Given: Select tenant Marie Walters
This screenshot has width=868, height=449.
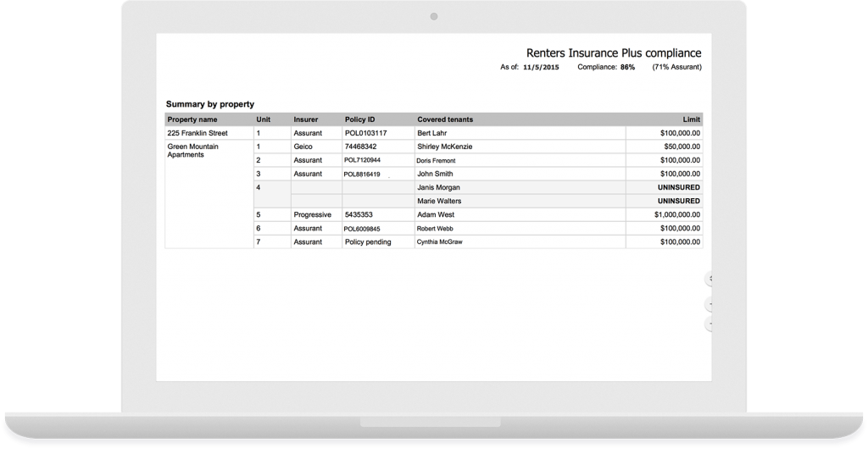Looking at the screenshot, I should click(x=439, y=202).
